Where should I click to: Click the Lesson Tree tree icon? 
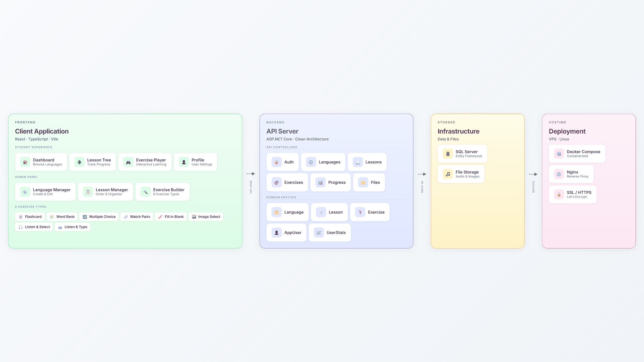79,162
